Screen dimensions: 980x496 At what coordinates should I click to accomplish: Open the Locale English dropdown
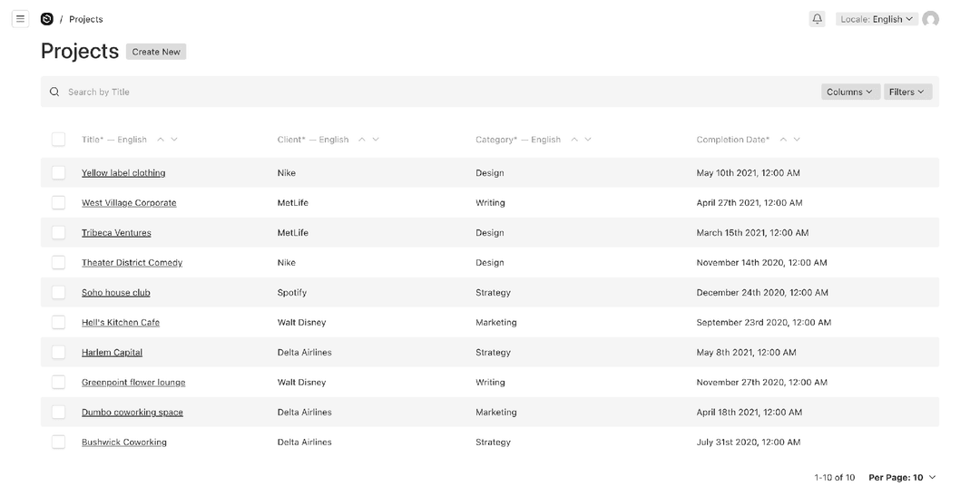[x=877, y=19]
